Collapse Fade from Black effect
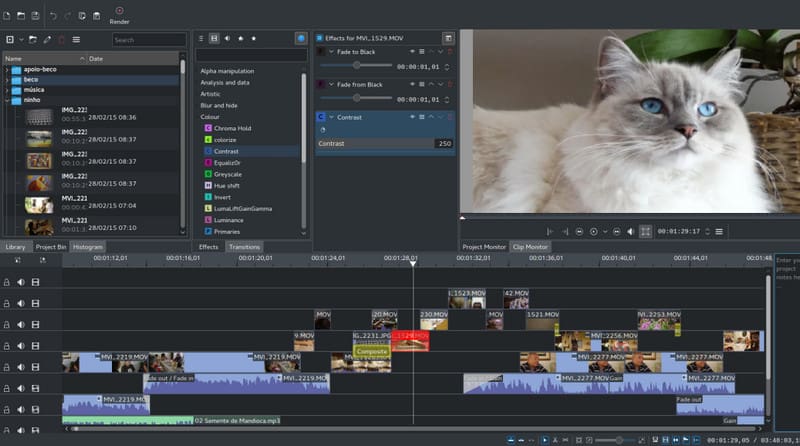 coord(331,84)
